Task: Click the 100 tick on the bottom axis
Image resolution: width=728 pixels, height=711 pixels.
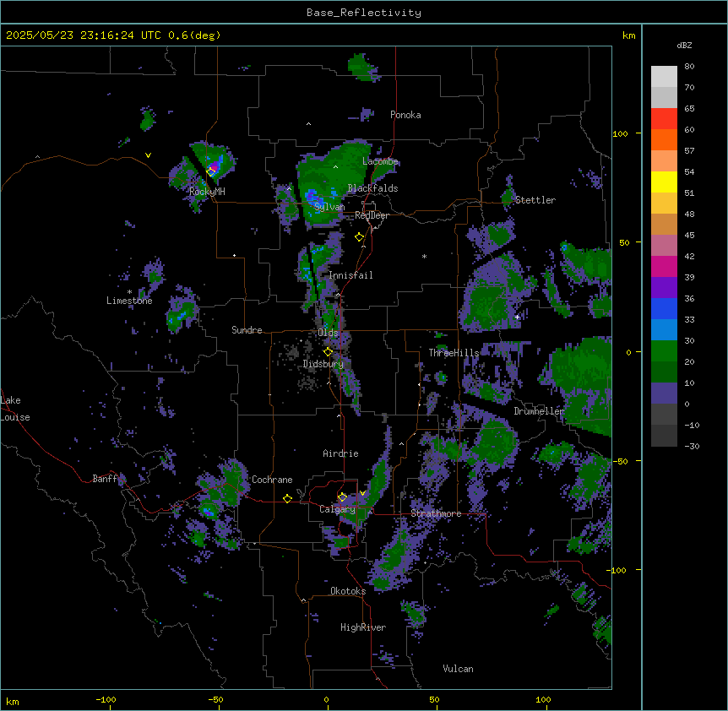Action: [543, 699]
